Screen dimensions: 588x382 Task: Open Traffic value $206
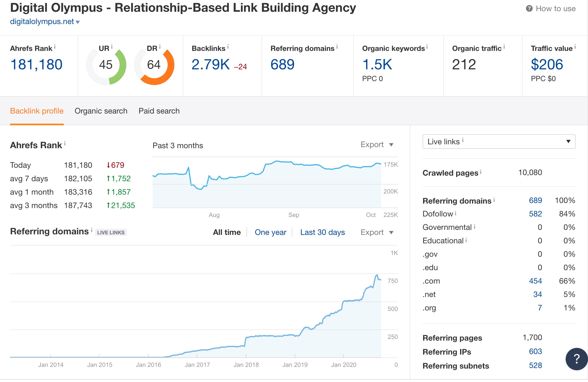click(547, 65)
